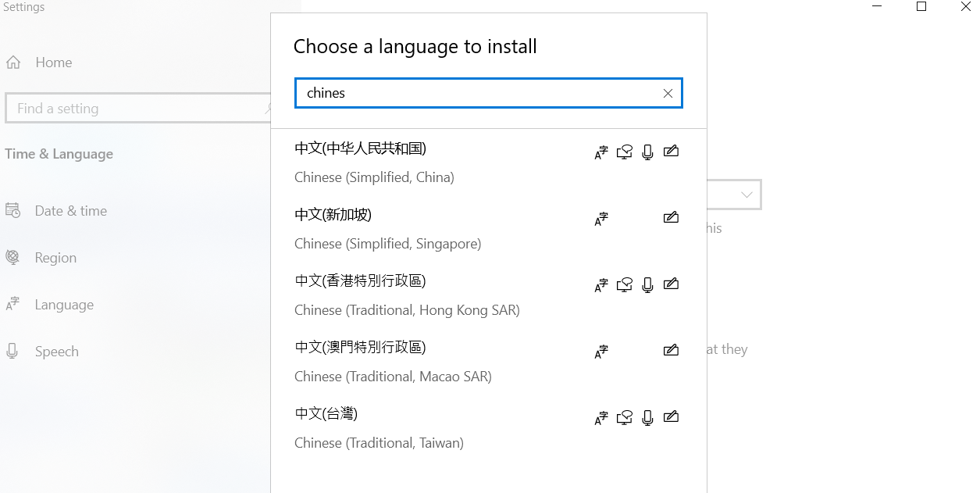Image resolution: width=980 pixels, height=493 pixels.
Task: Pick Chinese (Traditional, Taiwan) language
Action: pos(379,428)
